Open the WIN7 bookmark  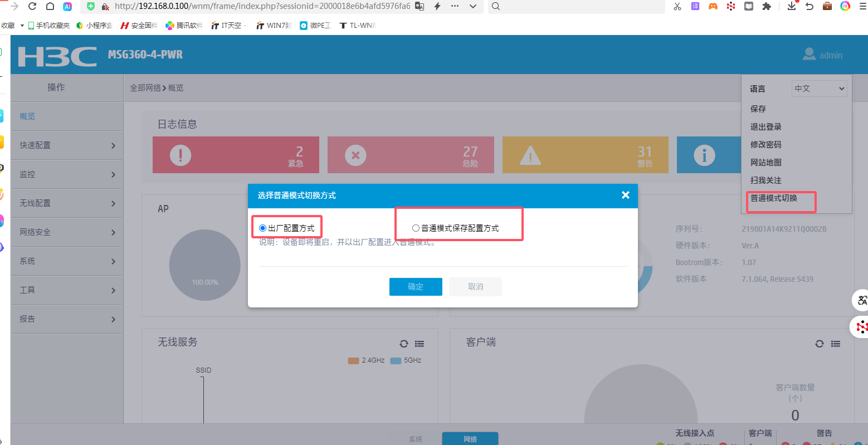274,26
